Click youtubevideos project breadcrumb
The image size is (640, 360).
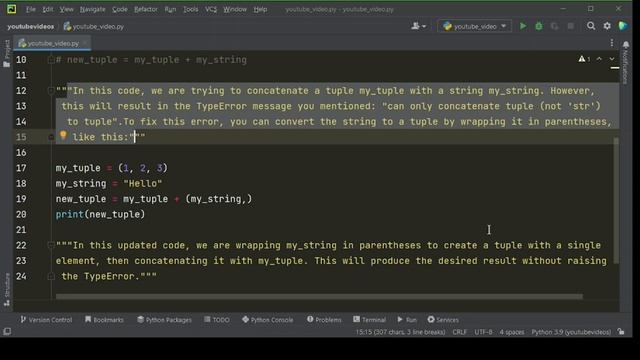(x=31, y=27)
